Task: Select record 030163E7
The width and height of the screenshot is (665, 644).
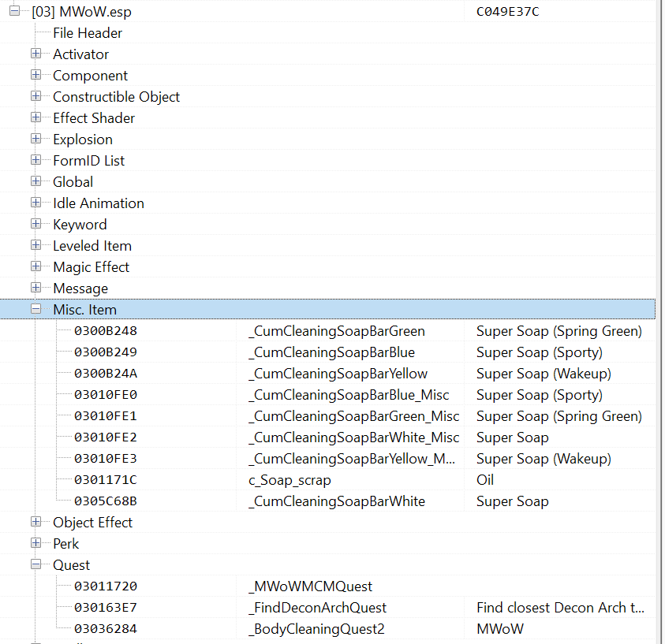Action: click(x=106, y=608)
